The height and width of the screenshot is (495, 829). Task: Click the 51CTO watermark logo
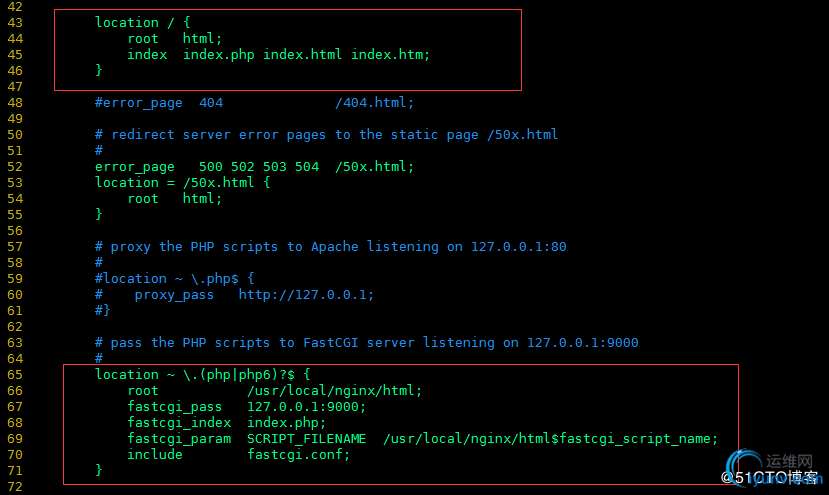pos(772,468)
